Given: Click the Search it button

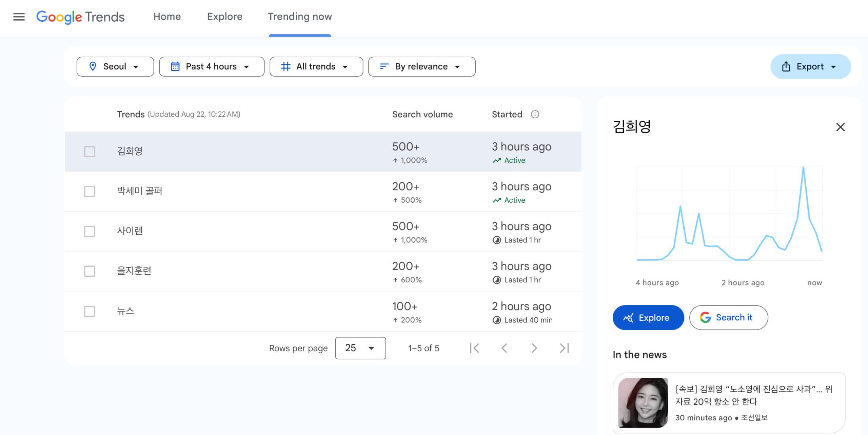Looking at the screenshot, I should pos(728,318).
